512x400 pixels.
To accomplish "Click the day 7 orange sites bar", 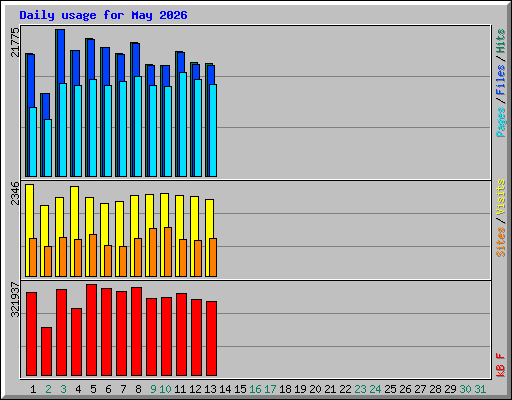I will pyautogui.click(x=123, y=261).
